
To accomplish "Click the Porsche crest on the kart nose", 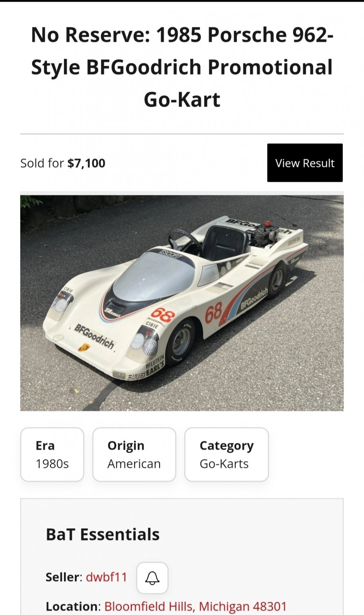I will (84, 347).
